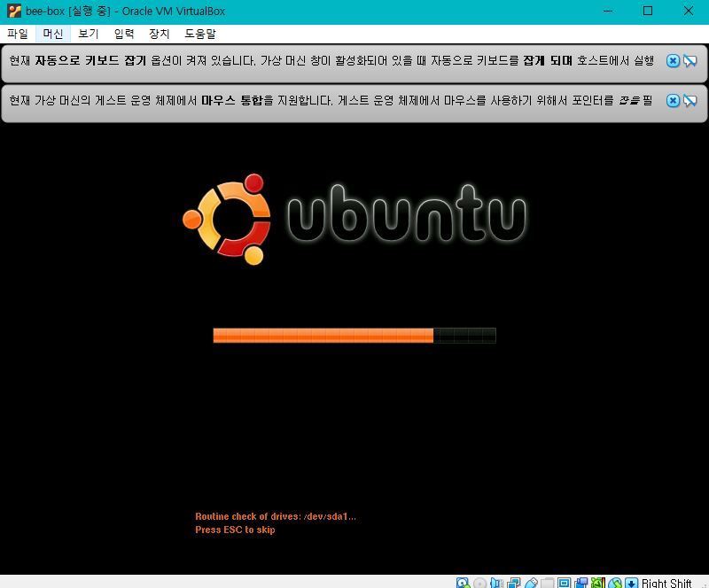Suppress the keyboard capture message permanently
709x588 pixels.
[690, 60]
